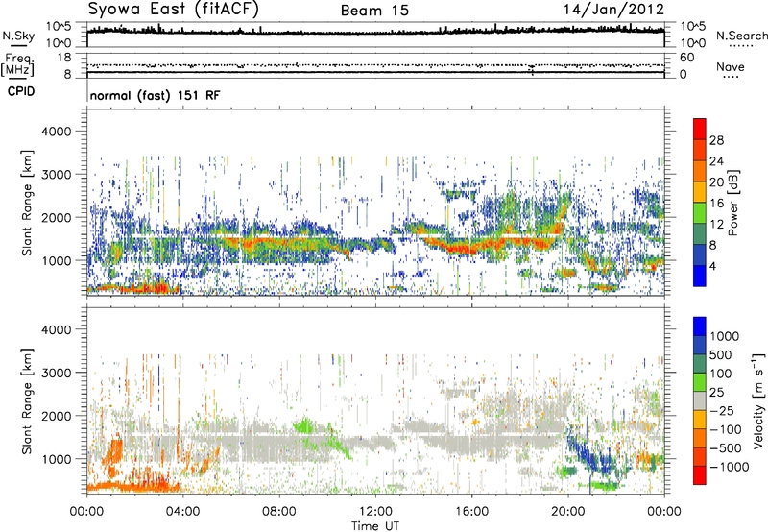Click "Slant Range [km]" label of velocity panel

27,401
